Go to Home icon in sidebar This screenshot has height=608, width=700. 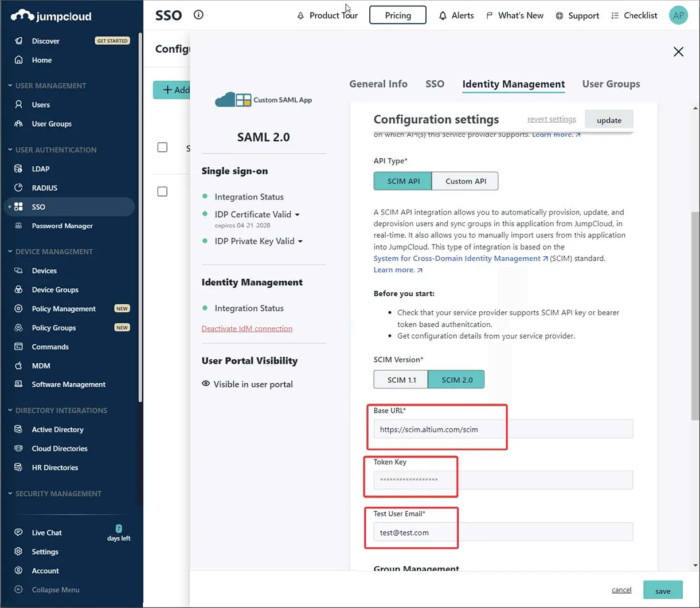19,60
